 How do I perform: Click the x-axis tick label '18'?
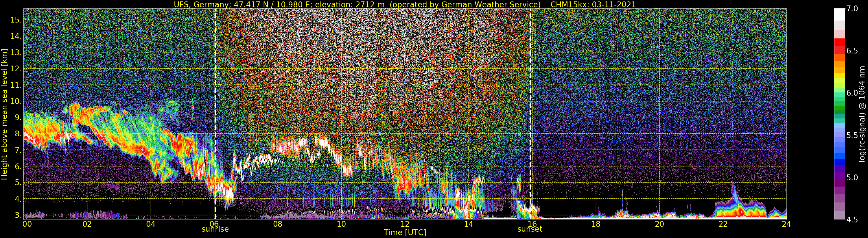pos(596,224)
